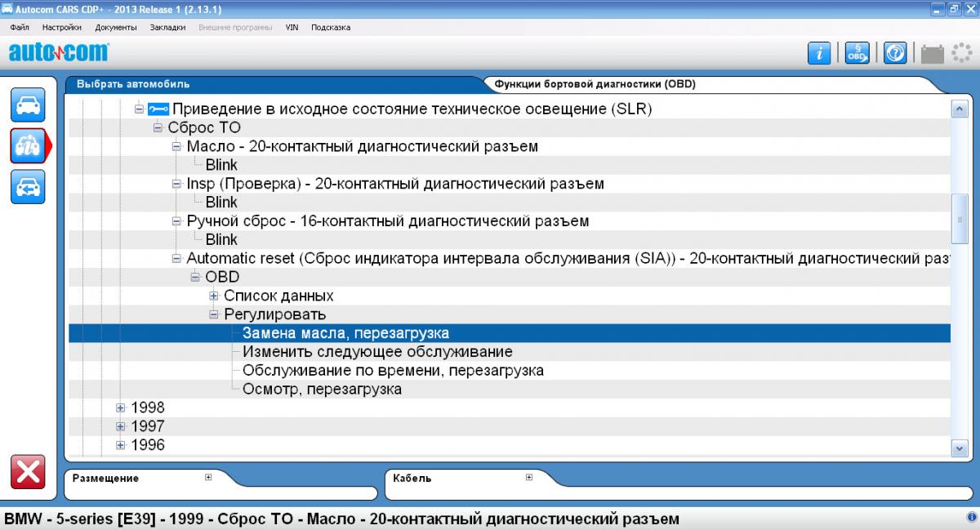Collapse the Масло 20-контактный node
Viewport: 980px width, 530px height.
point(176,146)
